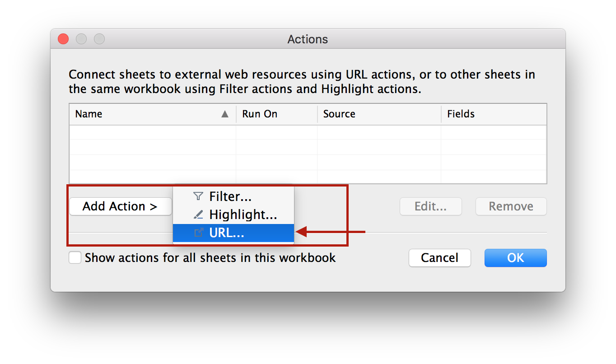This screenshot has width=616, height=364.
Task: Cancel the Actions dialog
Action: (x=439, y=258)
